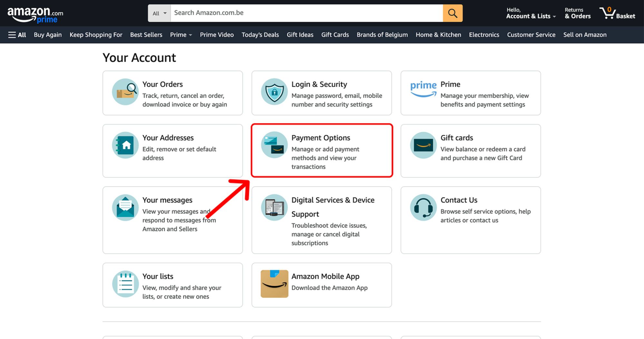Screen dimensions: 644x339
Task: Open Your lists title
Action: point(158,276)
